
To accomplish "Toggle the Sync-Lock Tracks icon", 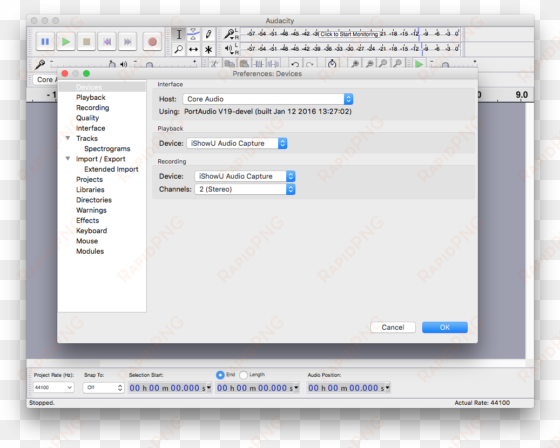I will coord(332,64).
